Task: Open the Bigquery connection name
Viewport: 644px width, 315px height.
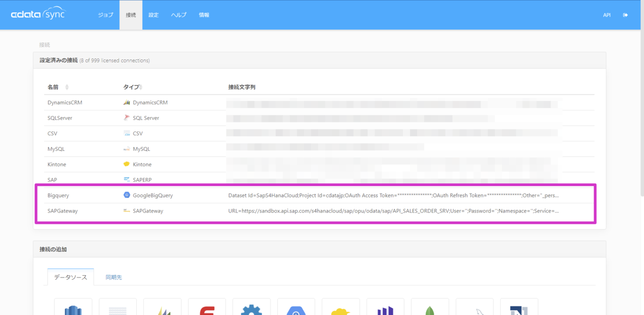Action: click(58, 195)
